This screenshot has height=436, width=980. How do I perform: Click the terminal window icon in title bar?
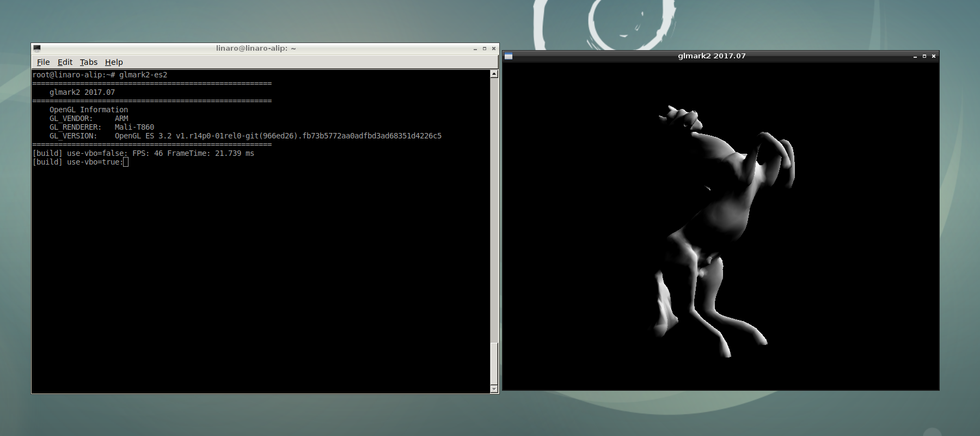pos(37,48)
